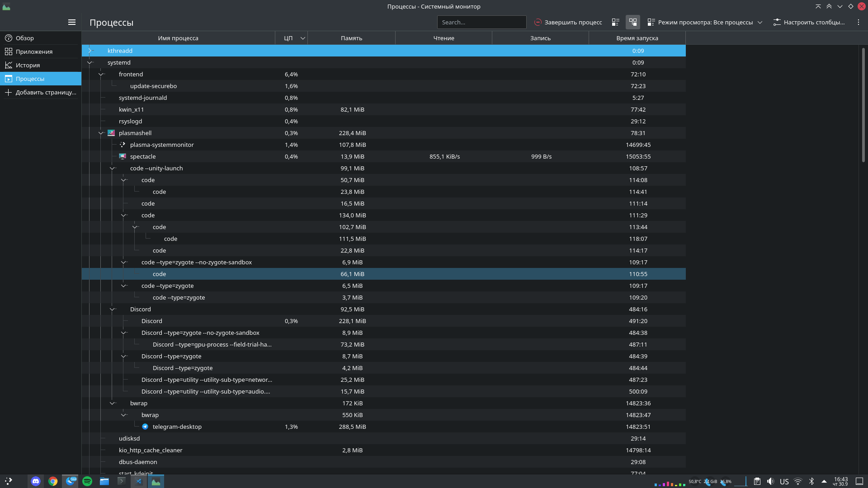Viewport: 868px width, 488px height.
Task: Toggle the tree view of processes
Action: (x=633, y=22)
